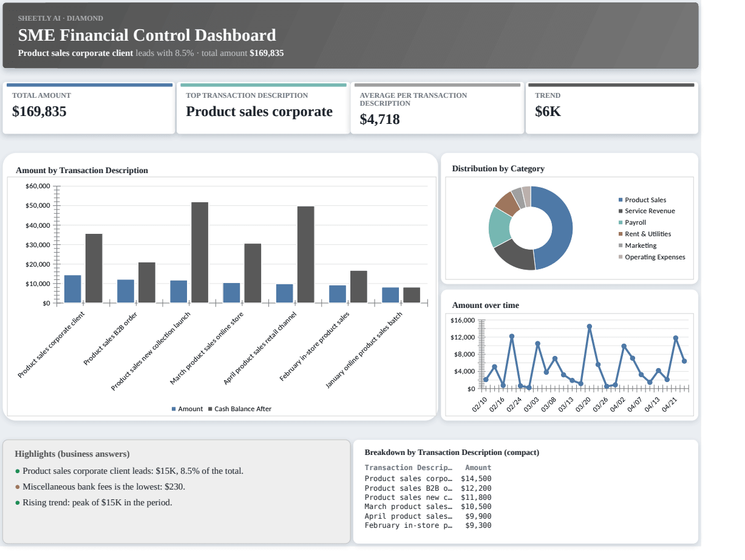Image resolution: width=745 pixels, height=560 pixels.
Task: Click the highest peak point on the line chart
Action: pos(590,326)
